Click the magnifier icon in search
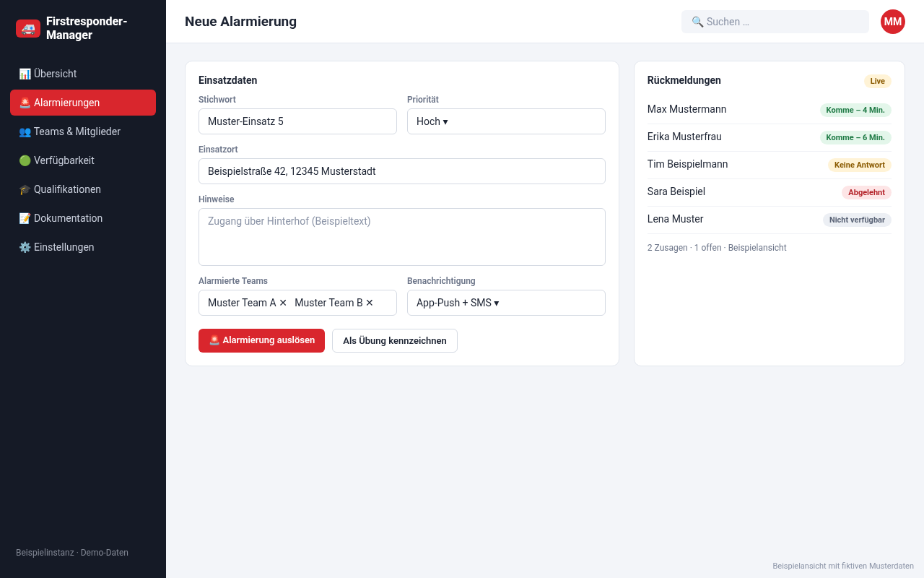 click(x=697, y=22)
